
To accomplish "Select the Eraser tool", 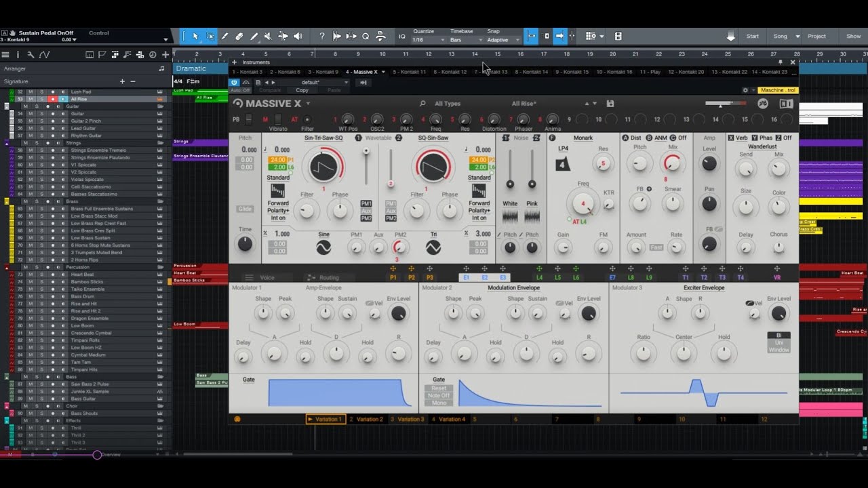I will [x=239, y=37].
